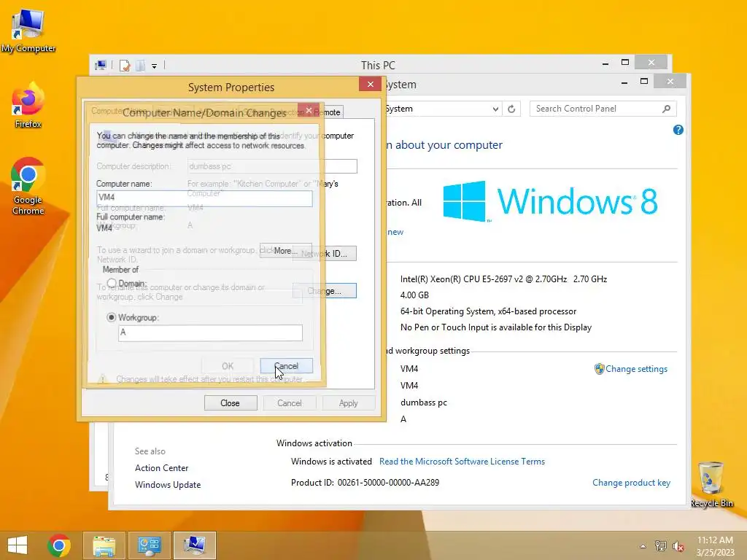This screenshot has height=560, width=747.
Task: Open Read the Microsoft Software License Terms
Action: 462,462
